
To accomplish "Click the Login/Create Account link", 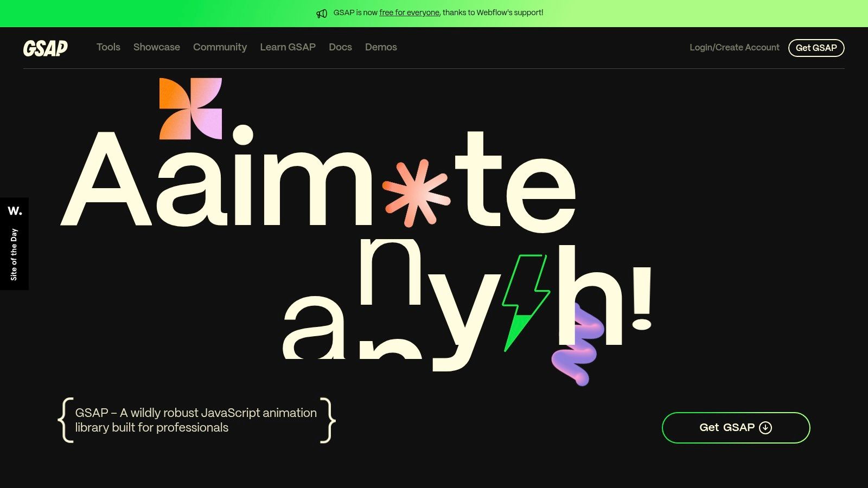I will point(735,47).
